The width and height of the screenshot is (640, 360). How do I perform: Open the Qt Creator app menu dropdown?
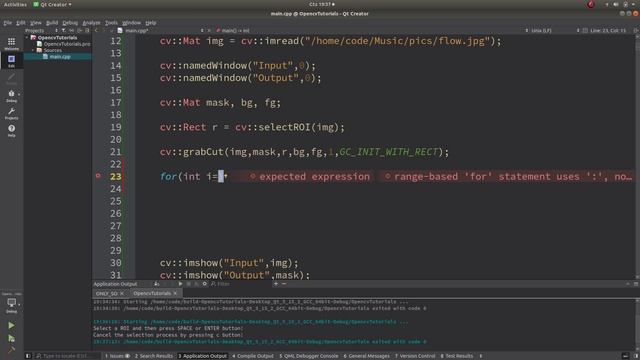(52, 4)
